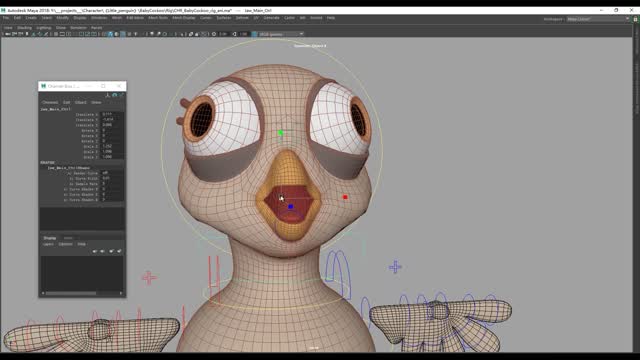This screenshot has width=640, height=360.
Task: Open the Deform menu
Action: point(242,18)
